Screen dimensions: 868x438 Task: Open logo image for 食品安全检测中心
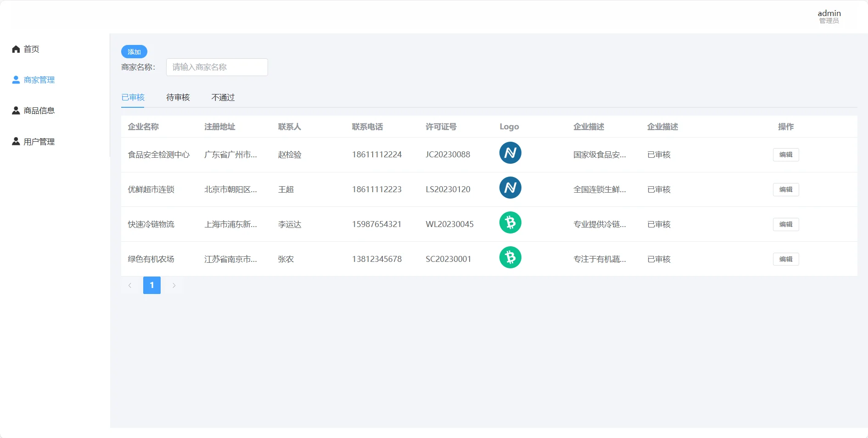coord(510,153)
